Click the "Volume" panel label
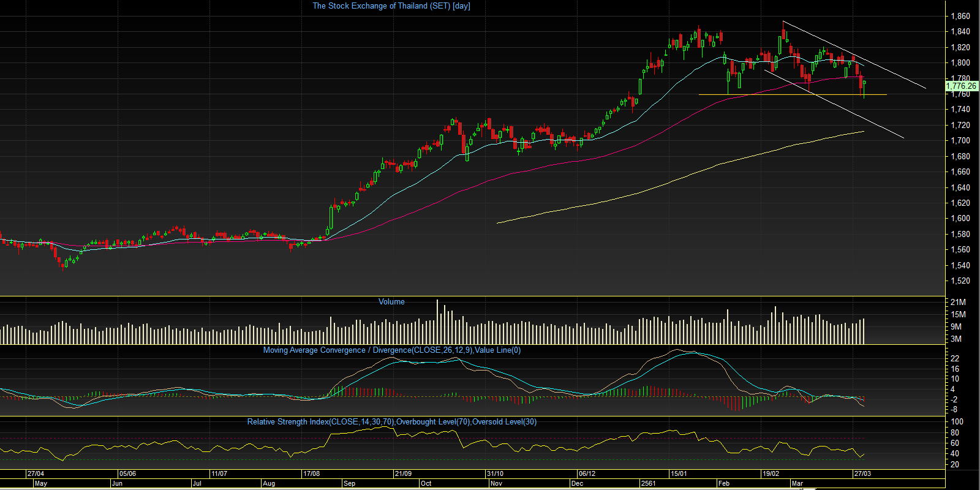Image resolution: width=980 pixels, height=490 pixels. 391,302
